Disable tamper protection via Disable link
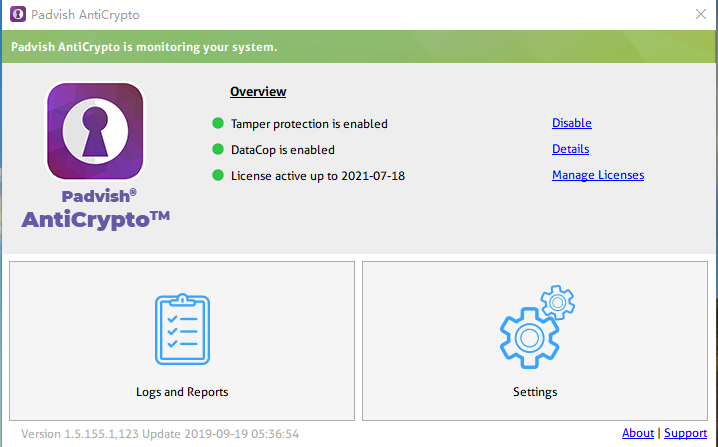The width and height of the screenshot is (718, 447). [x=571, y=123]
